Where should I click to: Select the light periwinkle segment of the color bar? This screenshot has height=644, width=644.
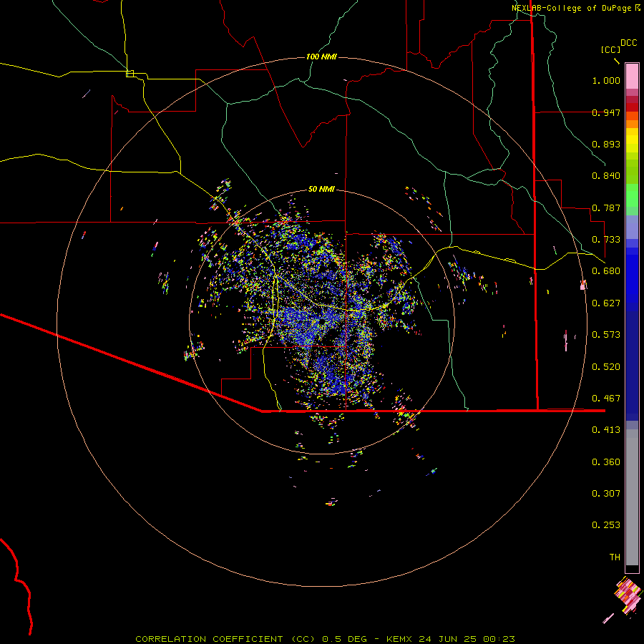[x=632, y=227]
